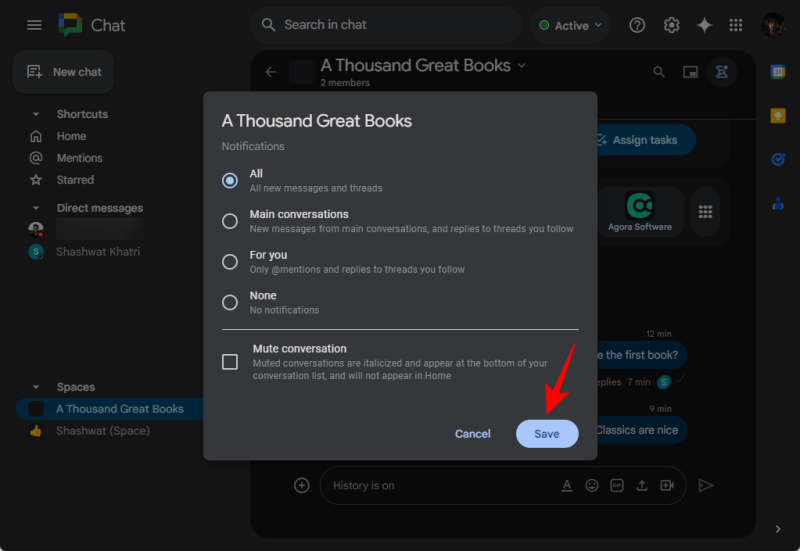
Task: Show side panel with bottom-right chevron
Action: tap(778, 529)
